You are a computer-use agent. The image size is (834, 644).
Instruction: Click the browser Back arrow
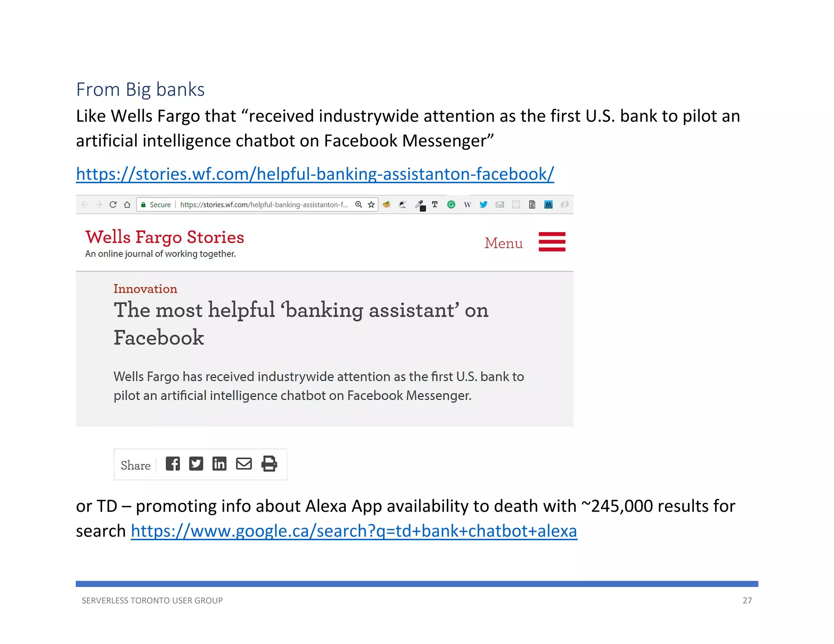[x=85, y=204]
